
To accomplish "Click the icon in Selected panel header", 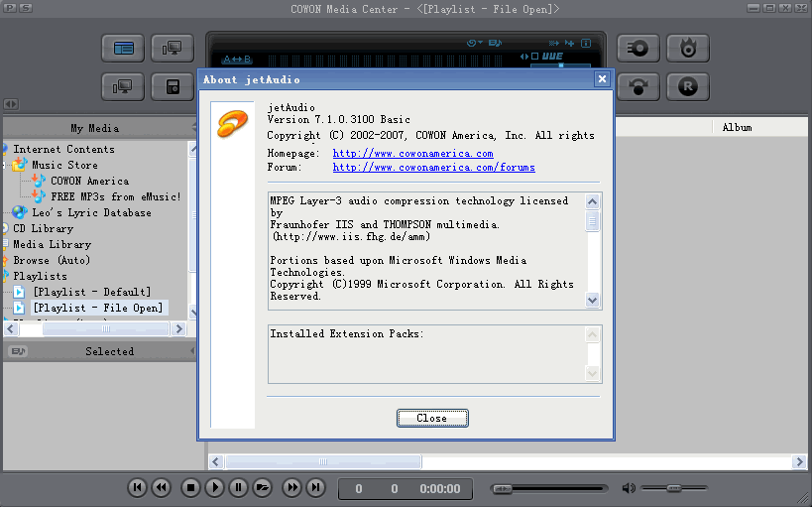I will click(18, 351).
